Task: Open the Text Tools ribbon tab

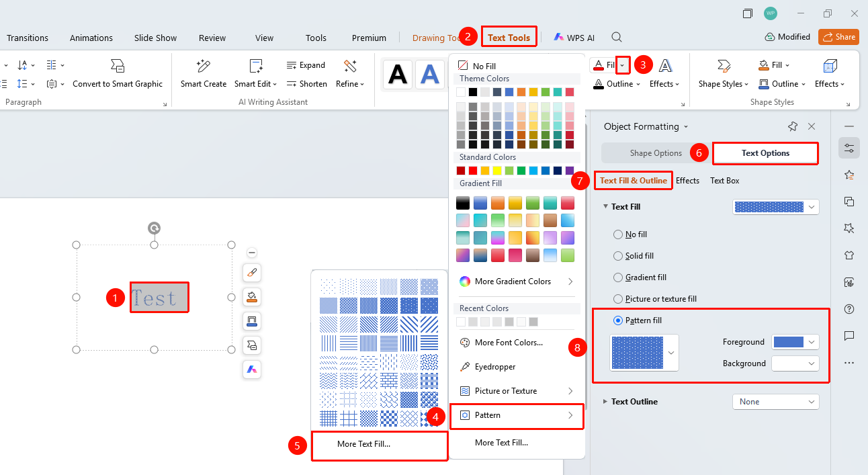Action: [509, 38]
